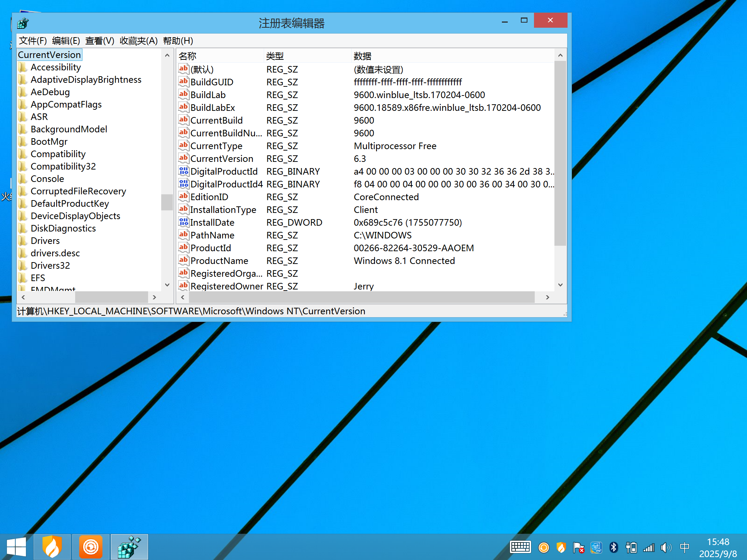This screenshot has width=747, height=560.
Task: Click tree pane scroll up arrow
Action: coord(167,55)
